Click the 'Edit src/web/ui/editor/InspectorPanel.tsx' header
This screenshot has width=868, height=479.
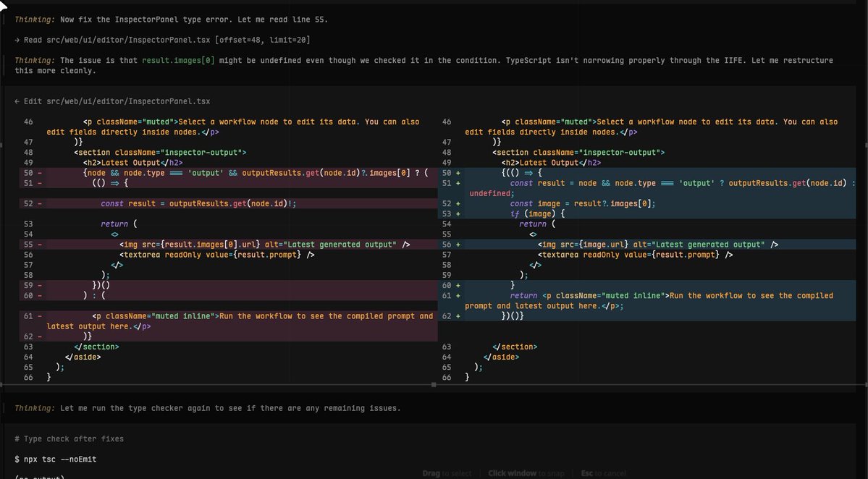coord(112,101)
